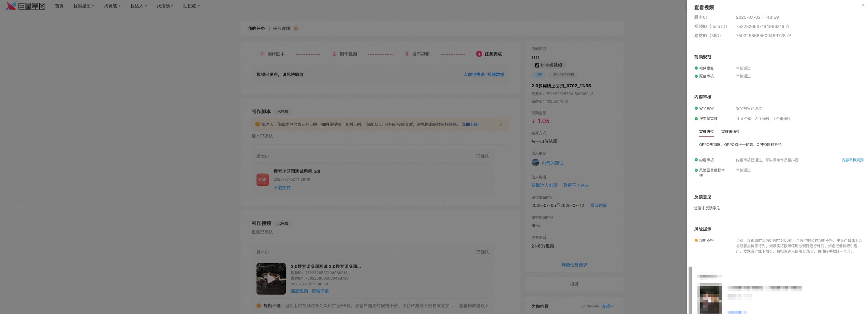
Task: Click the 投诉 button
Action: tap(574, 284)
